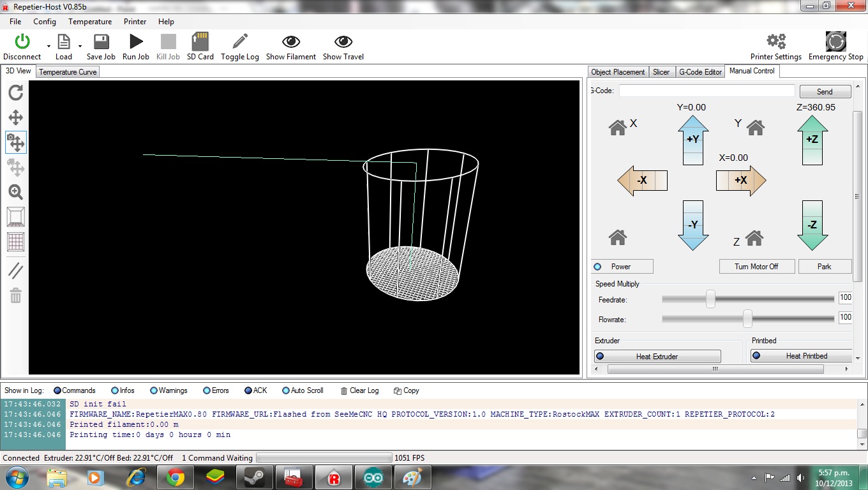Image resolution: width=868 pixels, height=490 pixels.
Task: Click the SD Card toolbar icon
Action: [x=200, y=42]
